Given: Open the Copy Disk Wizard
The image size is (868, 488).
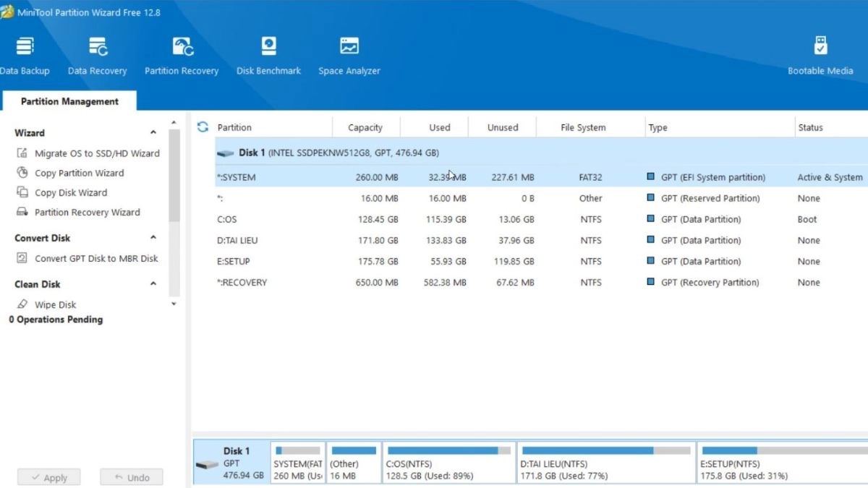Looking at the screenshot, I should tap(61, 193).
